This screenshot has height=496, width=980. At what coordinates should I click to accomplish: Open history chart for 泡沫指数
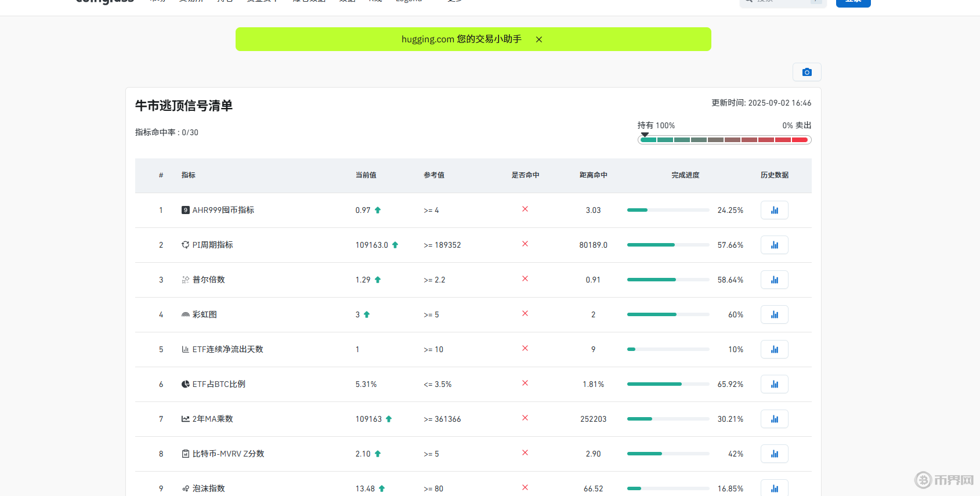point(774,488)
